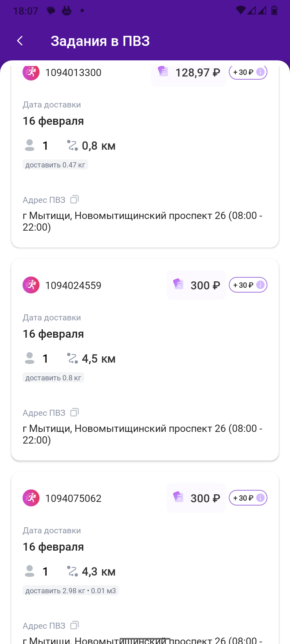Tap the "доставить 0.8 кг" tag
The height and width of the screenshot is (644, 290).
(x=53, y=378)
